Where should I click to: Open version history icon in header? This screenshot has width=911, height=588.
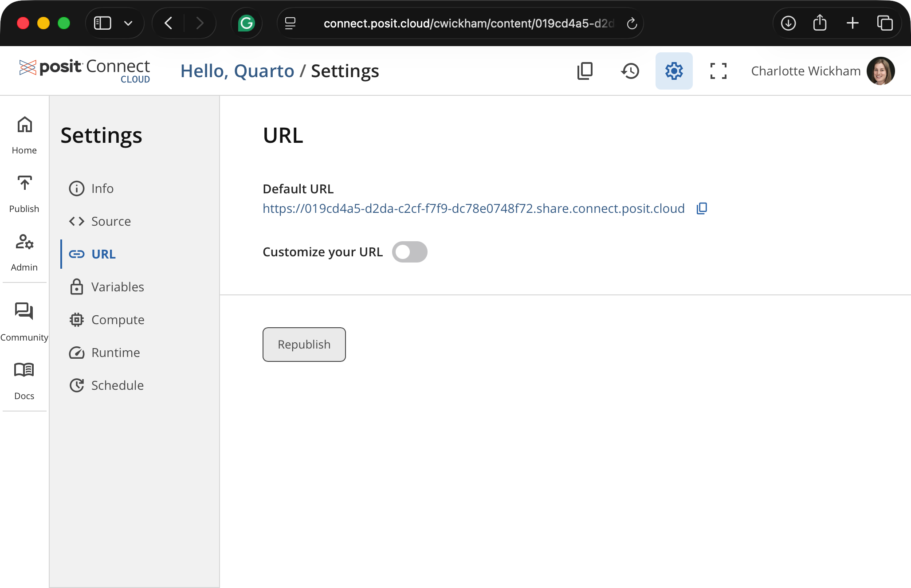(x=630, y=71)
